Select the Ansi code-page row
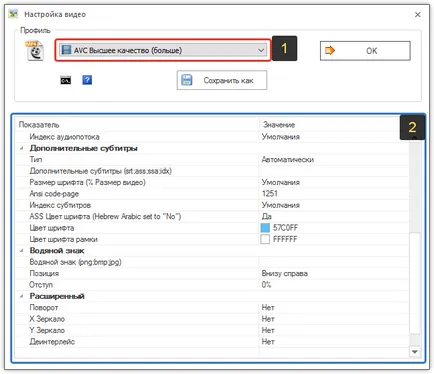434x374 pixels. tap(212, 194)
